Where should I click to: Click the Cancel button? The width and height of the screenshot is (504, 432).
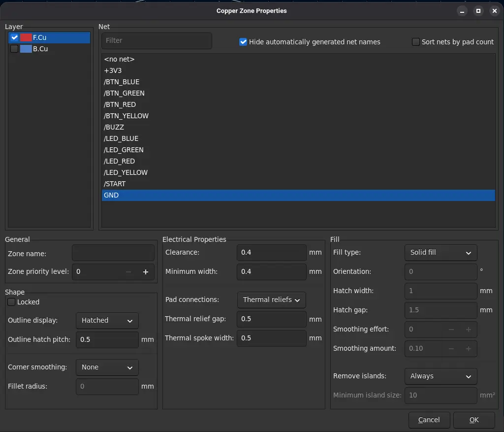(x=429, y=420)
